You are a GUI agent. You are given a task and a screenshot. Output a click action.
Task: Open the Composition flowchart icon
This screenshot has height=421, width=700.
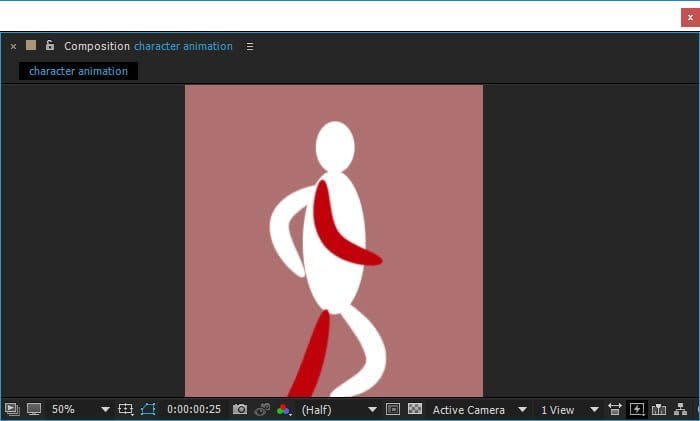pos(680,409)
